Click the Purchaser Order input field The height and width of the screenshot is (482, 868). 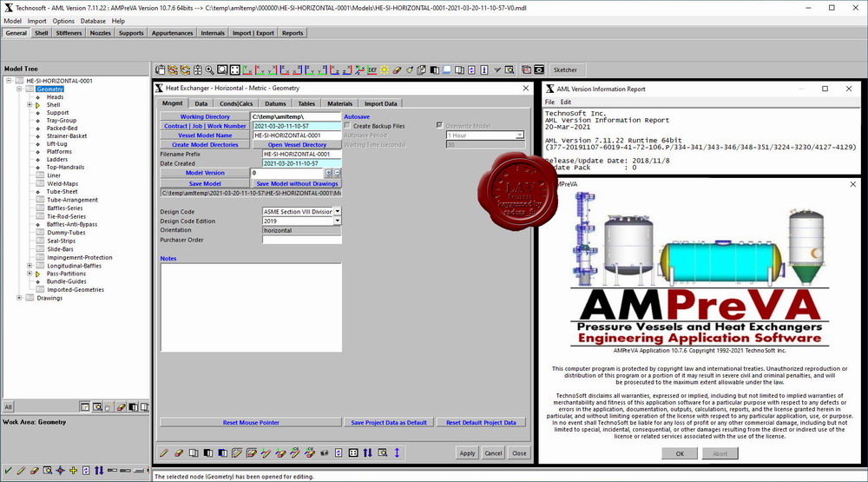[302, 240]
